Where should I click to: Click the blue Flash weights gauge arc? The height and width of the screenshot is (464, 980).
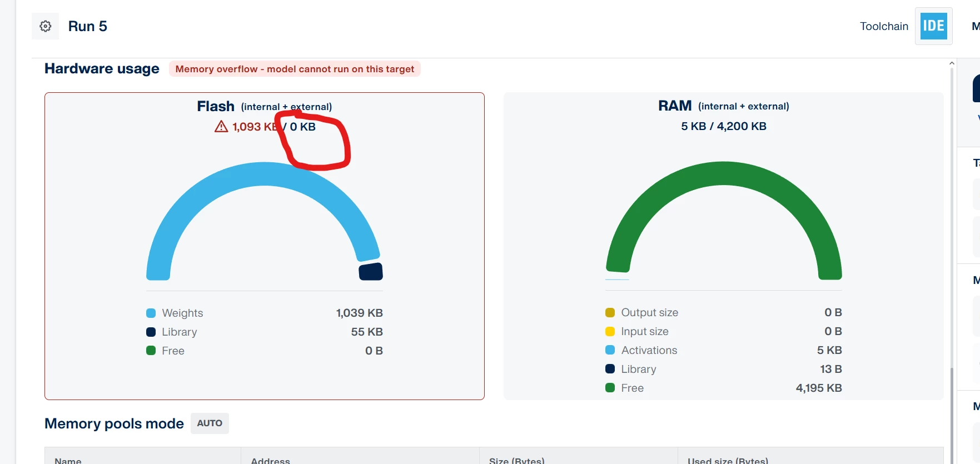click(x=265, y=174)
